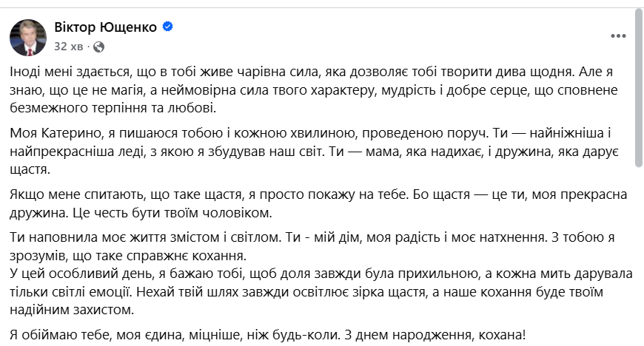Screen dimensions: 644x346
Task: Click the vertical scrollbar thumb
Action: point(639,89)
